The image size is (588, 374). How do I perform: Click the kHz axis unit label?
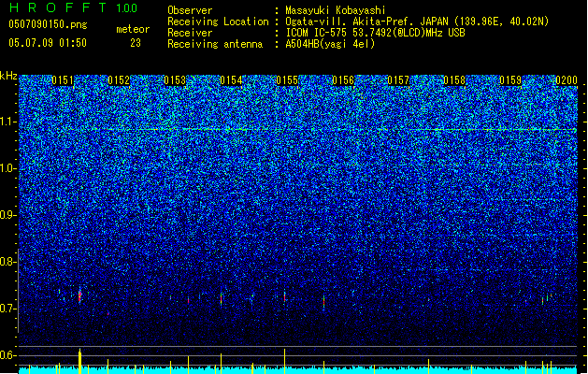(x=8, y=76)
